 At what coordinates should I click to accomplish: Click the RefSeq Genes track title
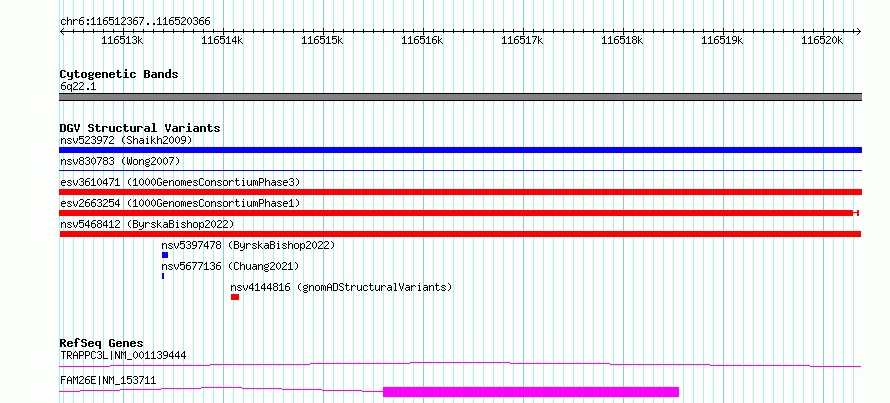[102, 343]
